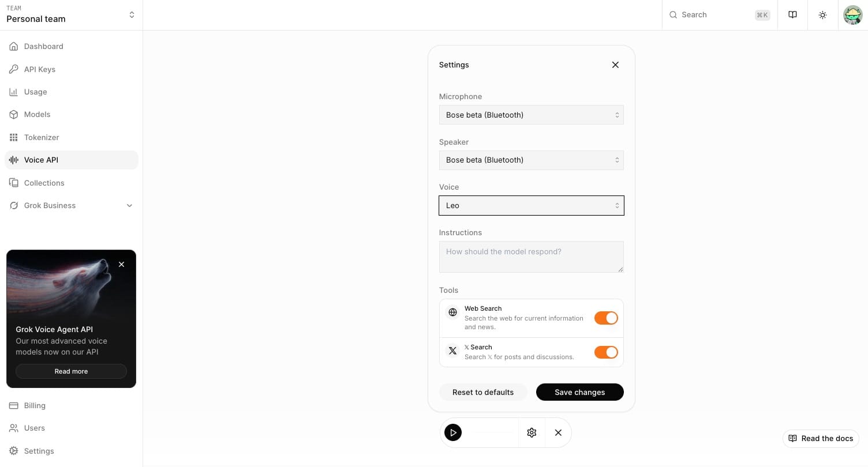Image resolution: width=868 pixels, height=467 pixels.
Task: Open the user profile avatar
Action: tap(852, 15)
